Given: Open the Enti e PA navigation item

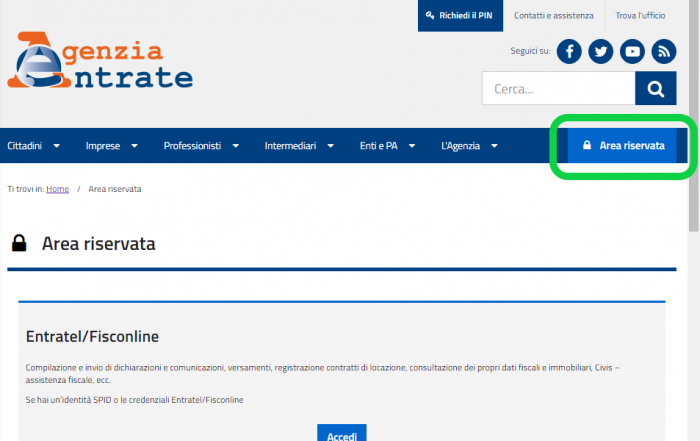Looking at the screenshot, I should (379, 146).
